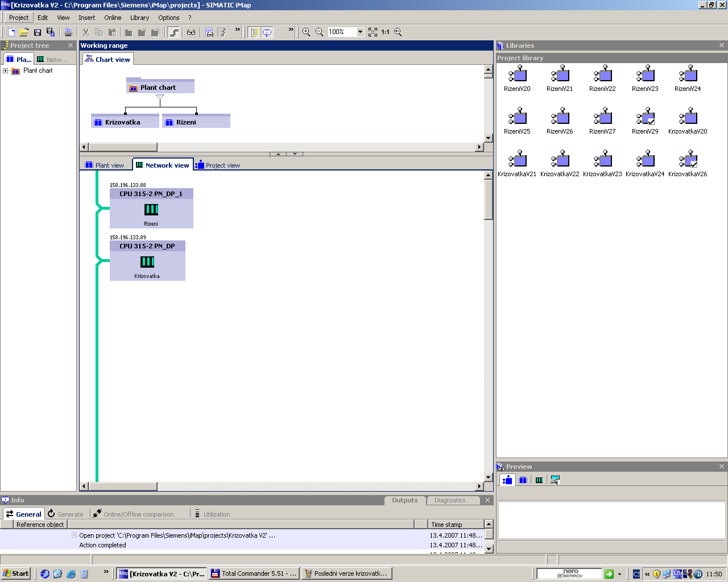
Task: Select RizeniV20 library component
Action: point(517,79)
